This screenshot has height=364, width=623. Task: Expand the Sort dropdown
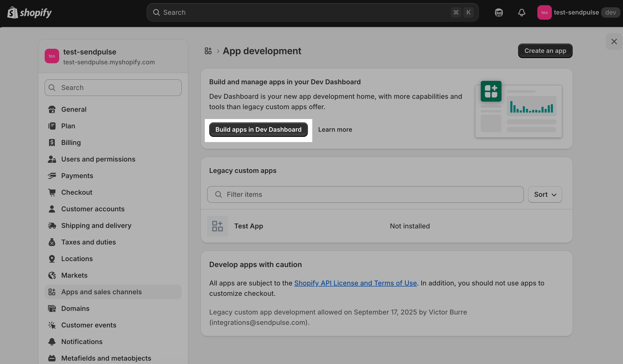tap(545, 194)
